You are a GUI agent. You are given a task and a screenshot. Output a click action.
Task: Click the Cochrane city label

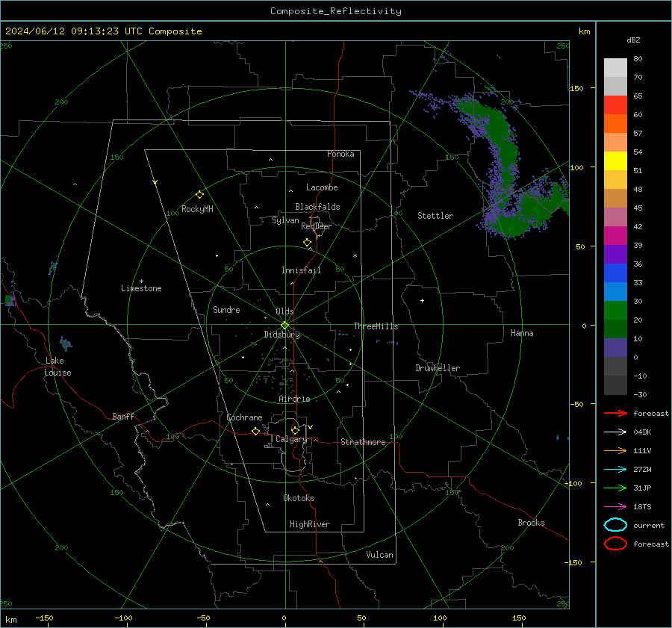tap(244, 417)
